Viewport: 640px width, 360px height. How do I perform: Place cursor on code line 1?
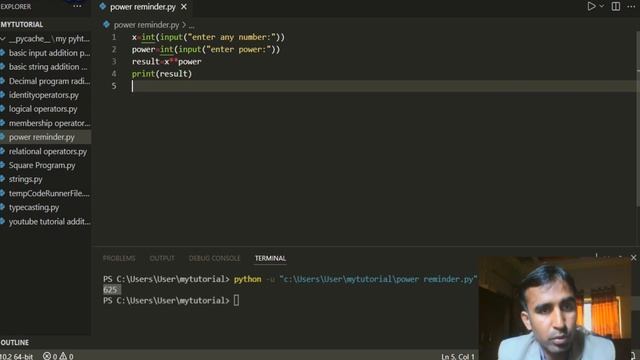pyautogui.click(x=208, y=37)
